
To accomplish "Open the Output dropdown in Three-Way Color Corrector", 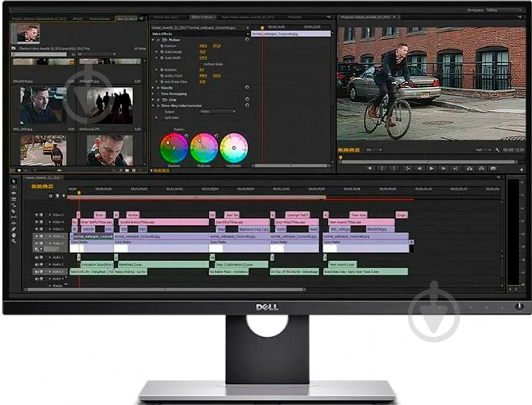I will pos(218,111).
